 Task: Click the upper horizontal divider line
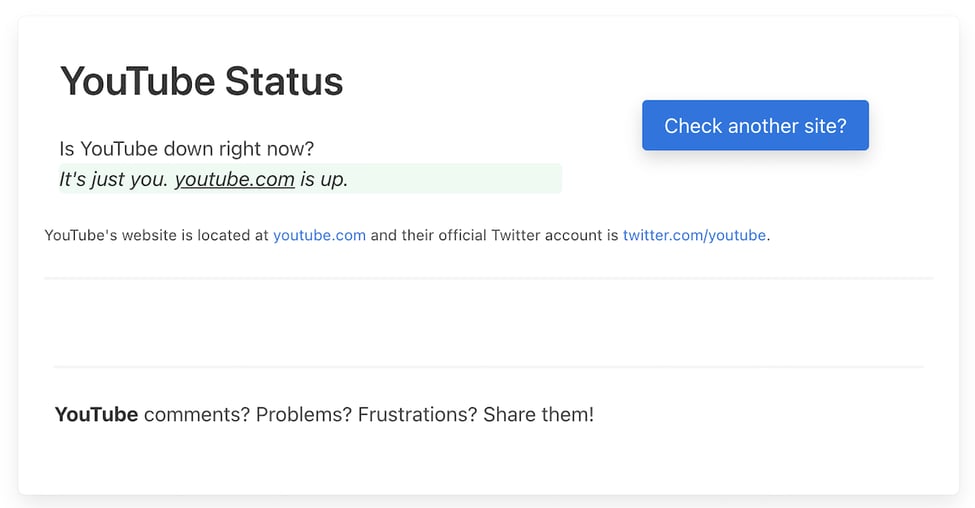(x=488, y=278)
